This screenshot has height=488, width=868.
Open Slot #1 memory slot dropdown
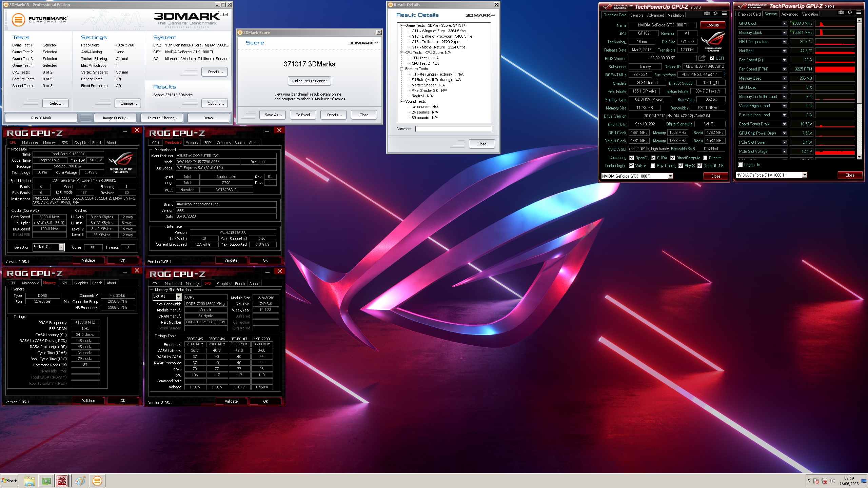coord(179,297)
